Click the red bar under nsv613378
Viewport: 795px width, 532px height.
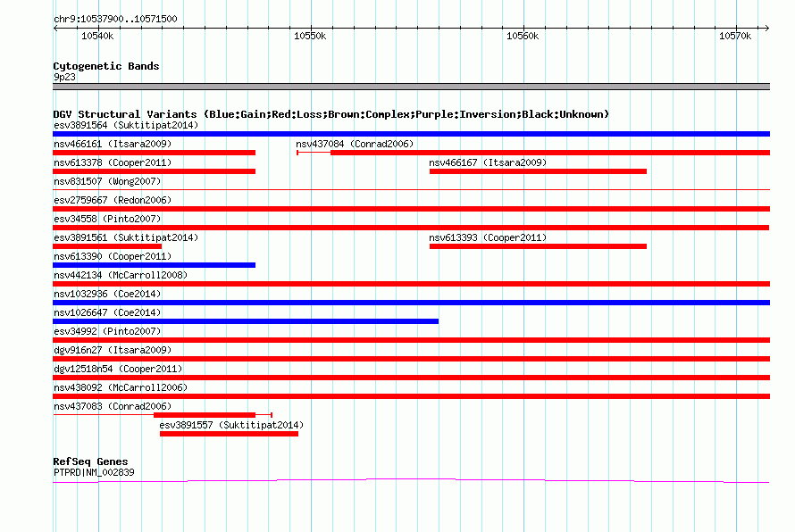[155, 171]
